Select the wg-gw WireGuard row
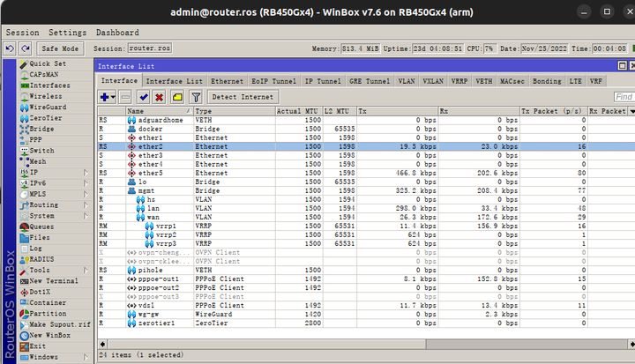Viewport: 635px width, 364px height. [366, 314]
